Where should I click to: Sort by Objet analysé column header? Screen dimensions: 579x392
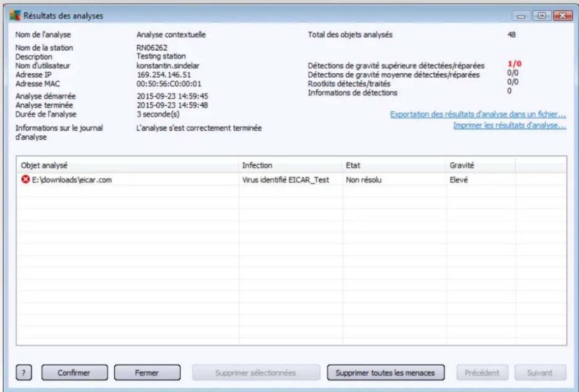(127, 165)
